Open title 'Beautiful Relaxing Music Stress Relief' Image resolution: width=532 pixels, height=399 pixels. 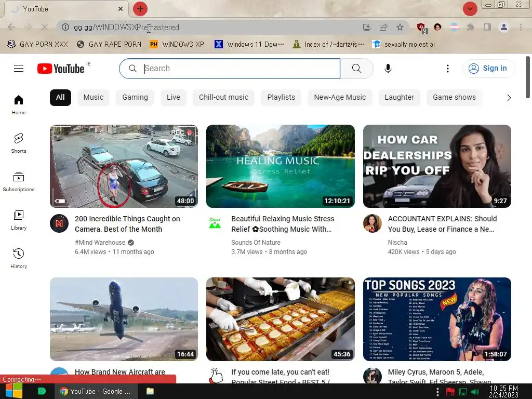pos(283,224)
